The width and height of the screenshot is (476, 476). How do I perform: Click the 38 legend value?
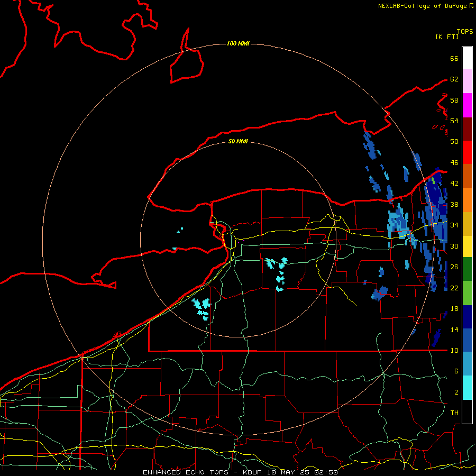tap(454, 204)
